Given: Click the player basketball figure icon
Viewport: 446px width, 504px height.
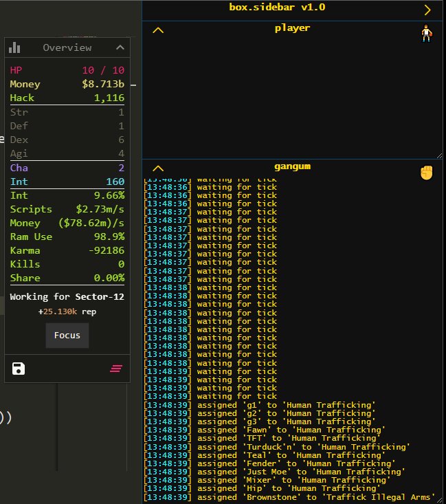Looking at the screenshot, I should click(x=427, y=34).
